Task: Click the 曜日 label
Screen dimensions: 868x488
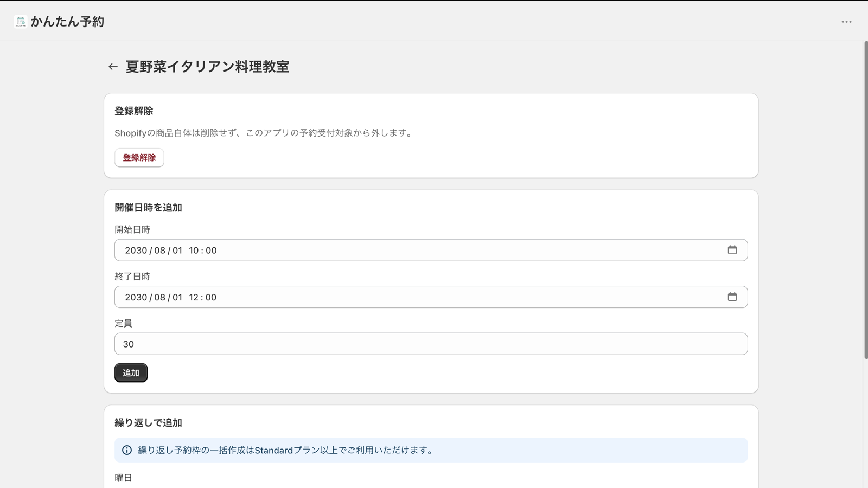Action: [123, 478]
